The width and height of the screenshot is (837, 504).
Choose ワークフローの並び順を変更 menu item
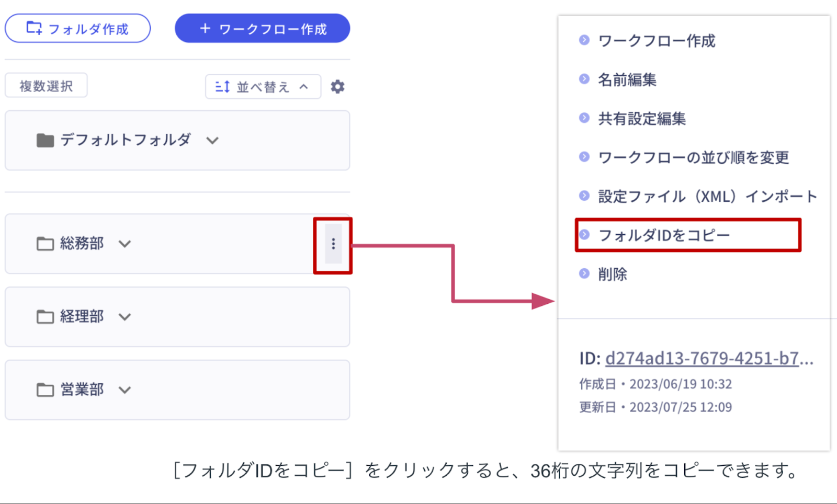694,157
